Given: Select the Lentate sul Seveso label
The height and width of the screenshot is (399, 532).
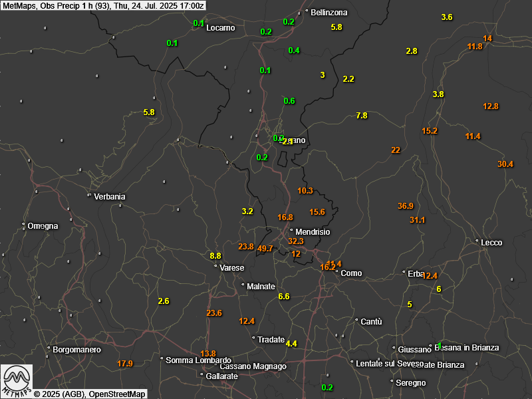Looking at the screenshot, I should point(390,364).
